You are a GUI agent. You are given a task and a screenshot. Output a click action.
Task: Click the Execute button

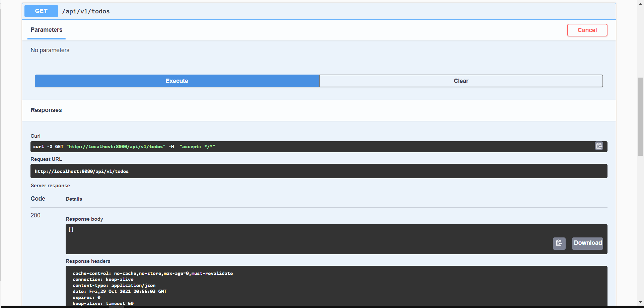[177, 81]
